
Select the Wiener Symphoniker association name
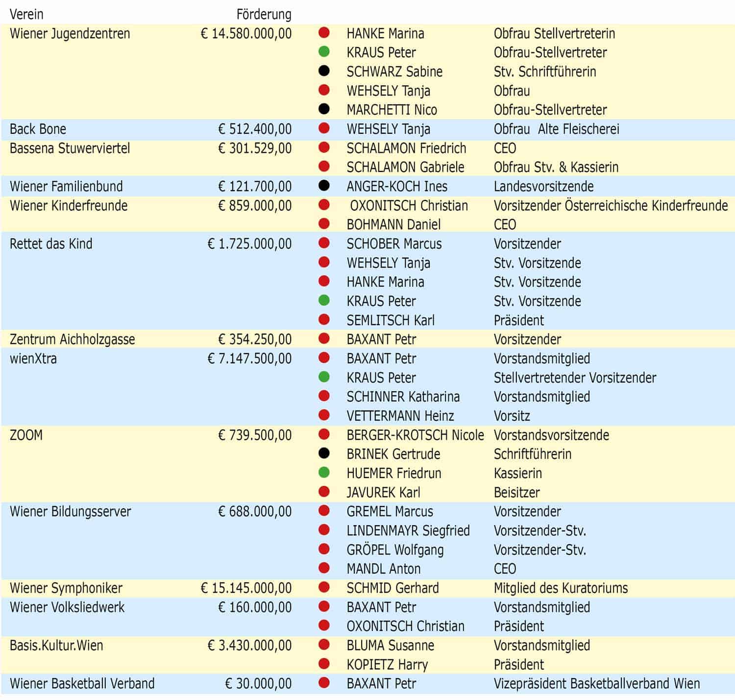tap(66, 588)
